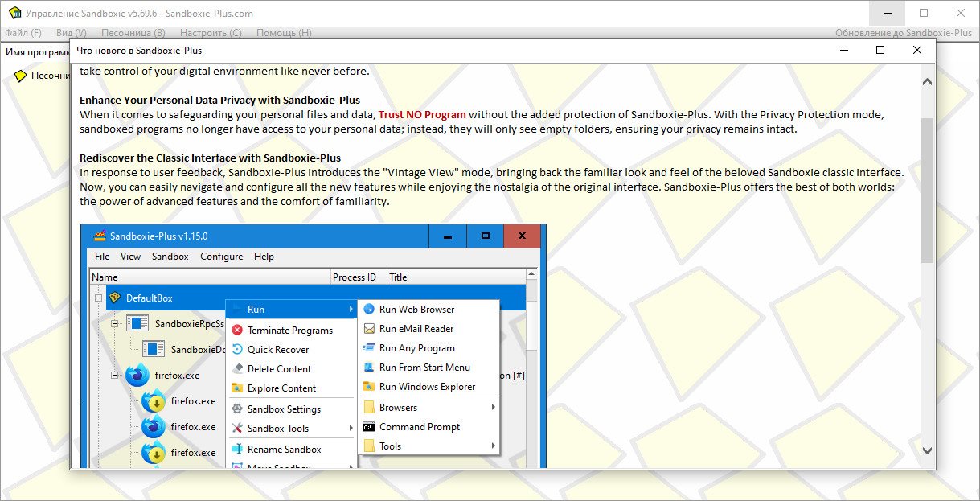Viewport: 980px width, 501px height.
Task: Click the Sandbox Settings gear icon
Action: coord(237,409)
